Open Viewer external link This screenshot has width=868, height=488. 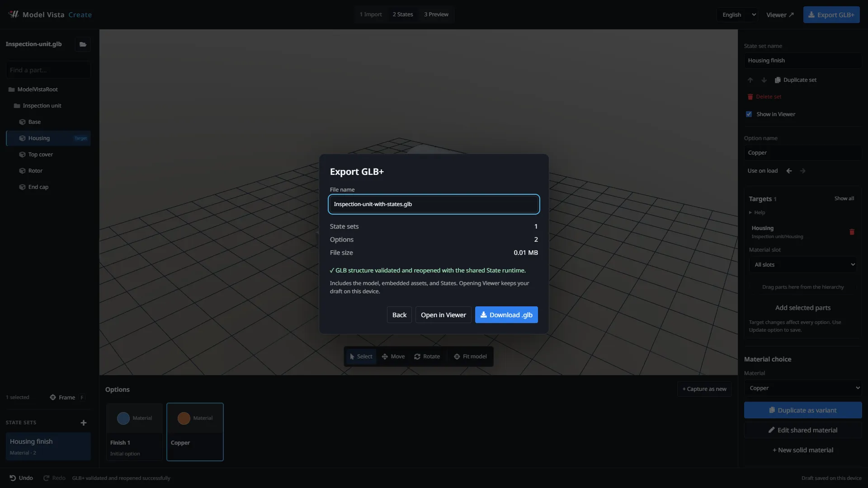780,15
